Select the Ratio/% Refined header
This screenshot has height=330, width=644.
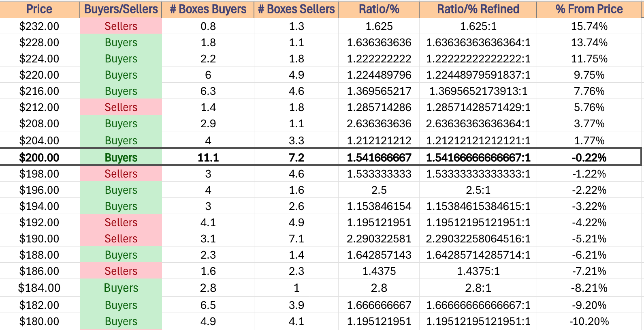tap(478, 9)
